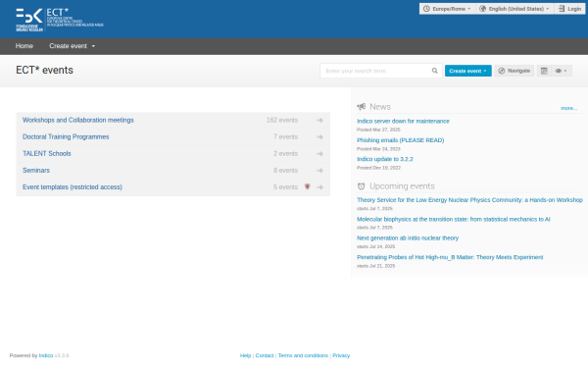The height and width of the screenshot is (368, 588).
Task: Click the restricted access shield icon
Action: click(x=307, y=186)
